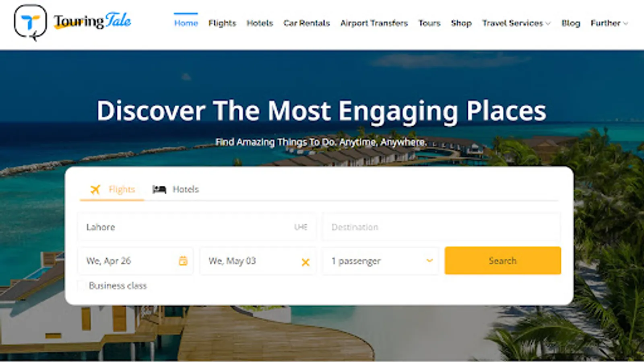Expand the Travel Services menu
The image size is (644, 362).
(516, 23)
